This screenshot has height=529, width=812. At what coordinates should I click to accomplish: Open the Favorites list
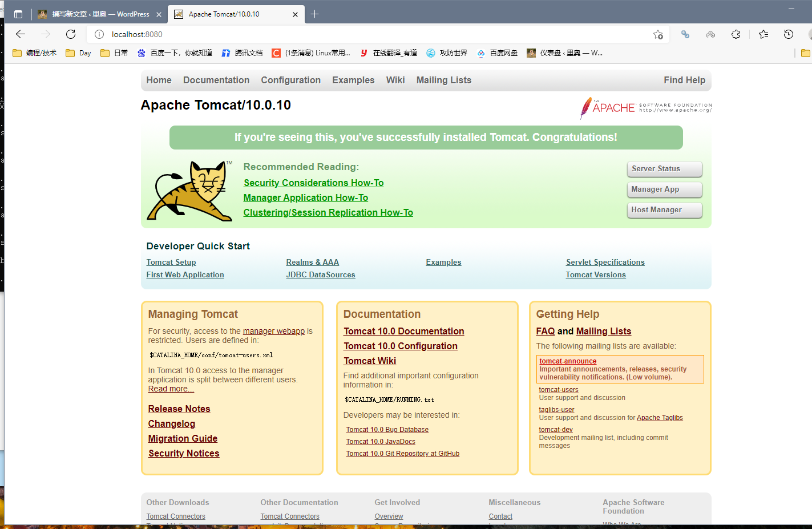point(763,34)
